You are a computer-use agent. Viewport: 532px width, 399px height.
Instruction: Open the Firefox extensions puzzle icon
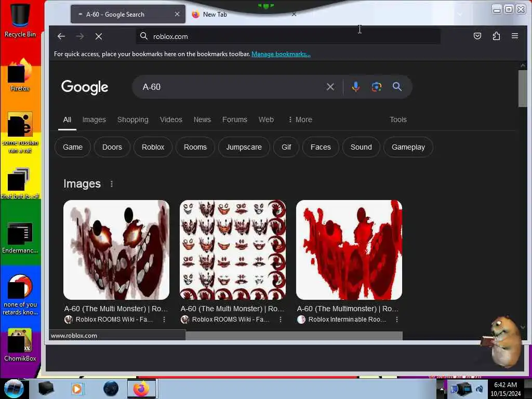tap(496, 36)
